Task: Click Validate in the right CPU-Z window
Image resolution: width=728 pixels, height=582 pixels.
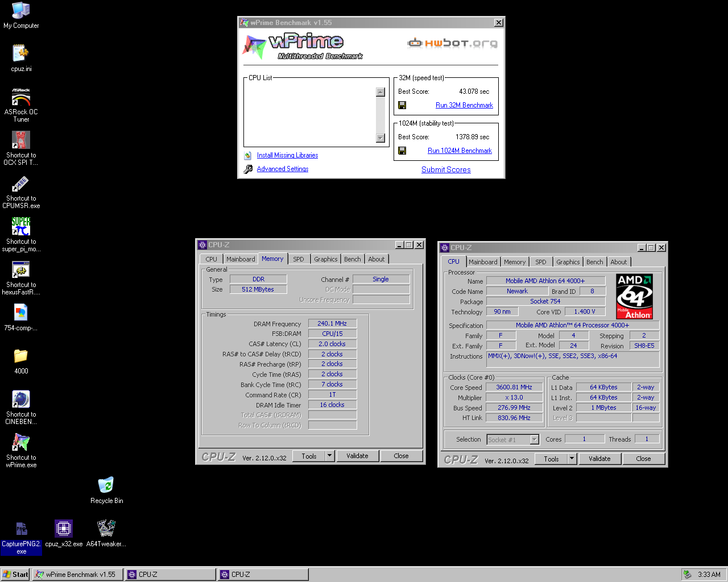Action: click(599, 459)
